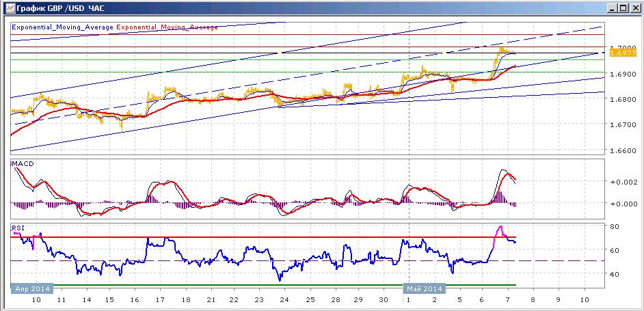The width and height of the screenshot is (644, 311).
Task: Click date label 14 on time axis
Action: click(87, 300)
